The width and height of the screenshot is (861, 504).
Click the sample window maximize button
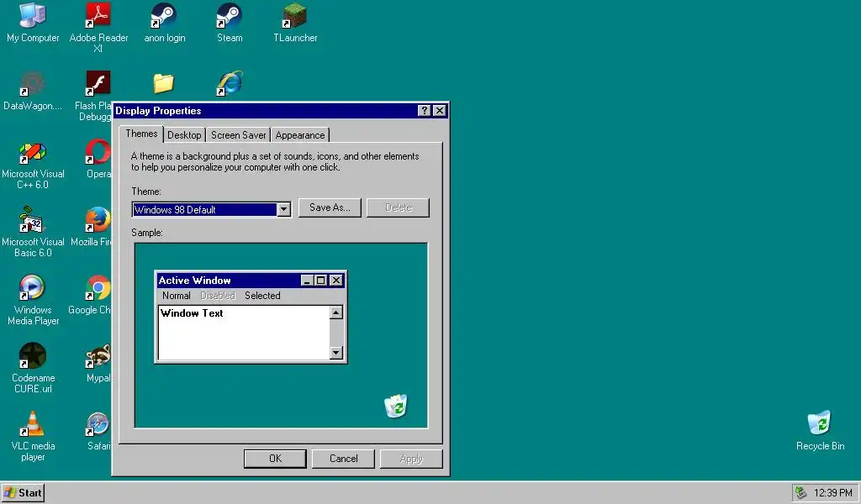321,281
